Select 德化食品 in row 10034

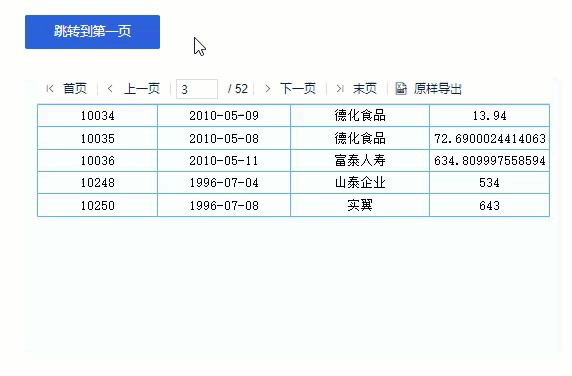tap(360, 116)
